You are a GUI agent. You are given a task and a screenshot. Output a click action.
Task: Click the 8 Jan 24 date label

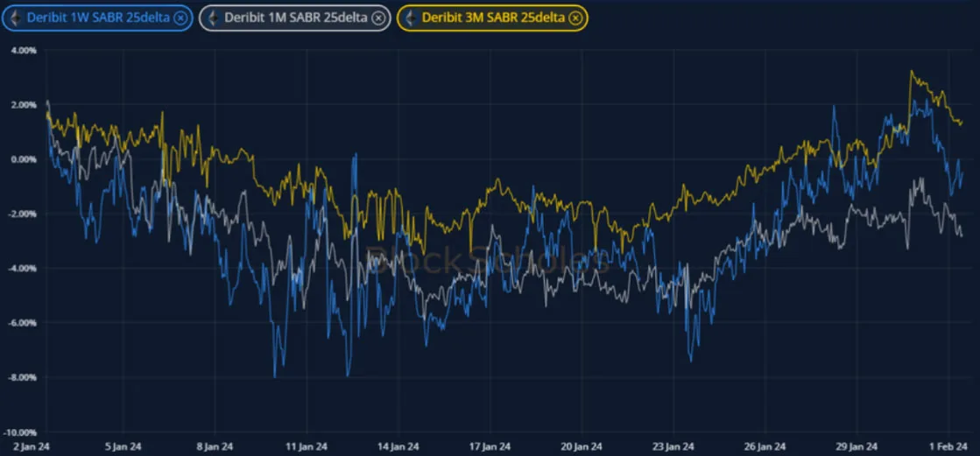[x=215, y=446]
